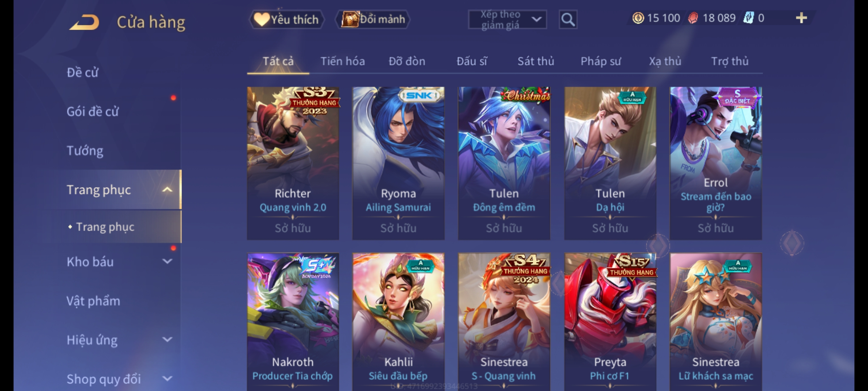The height and width of the screenshot is (391, 868).
Task: Switch to the Pháp sư tab
Action: pyautogui.click(x=601, y=61)
